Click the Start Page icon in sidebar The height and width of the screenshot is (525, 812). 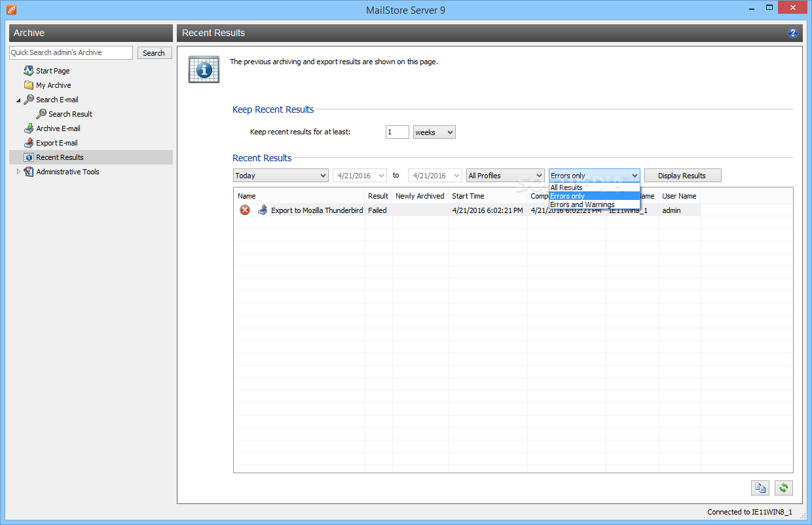coord(29,71)
